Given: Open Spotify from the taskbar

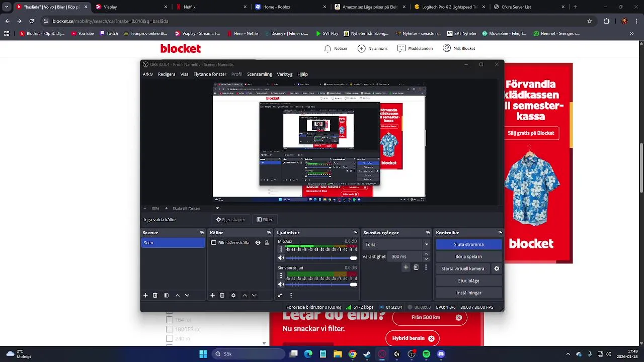Looking at the screenshot, I should [x=426, y=354].
